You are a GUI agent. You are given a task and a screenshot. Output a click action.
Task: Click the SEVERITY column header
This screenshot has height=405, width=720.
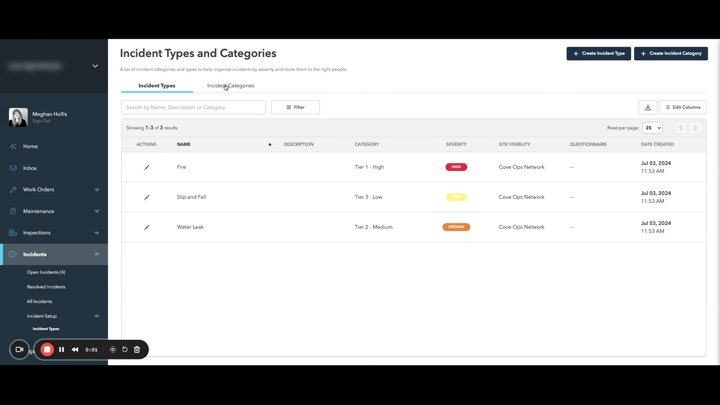coord(456,144)
